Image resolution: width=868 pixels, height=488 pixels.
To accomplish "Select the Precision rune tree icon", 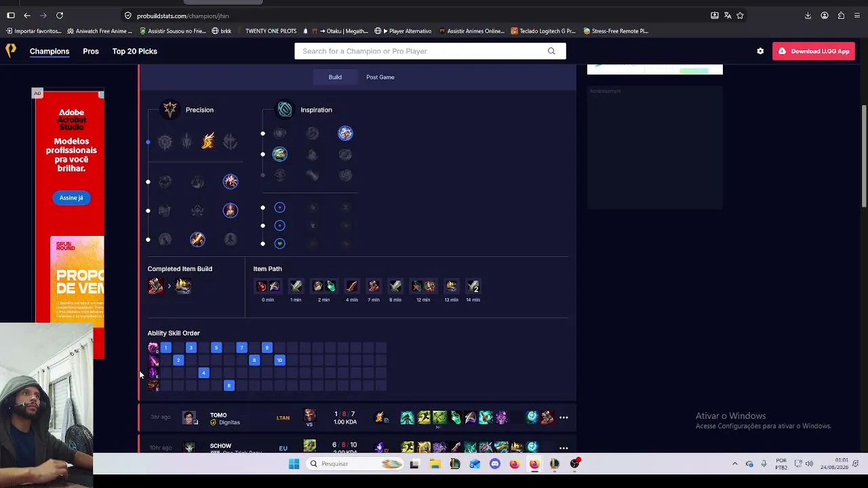I will tap(170, 109).
